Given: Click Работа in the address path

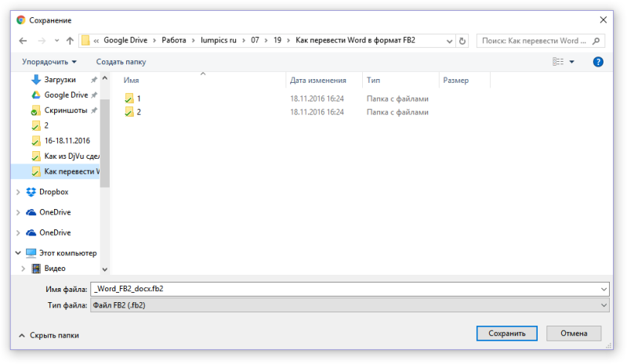Looking at the screenshot, I should [173, 41].
